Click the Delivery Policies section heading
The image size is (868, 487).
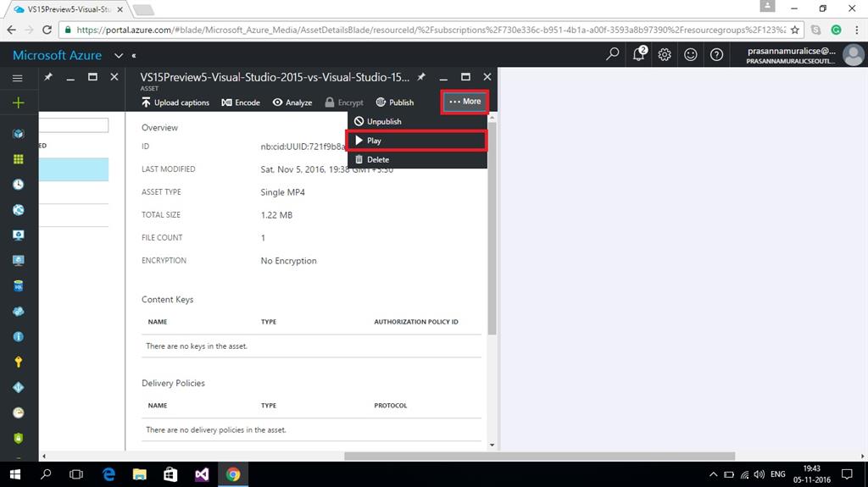click(173, 383)
